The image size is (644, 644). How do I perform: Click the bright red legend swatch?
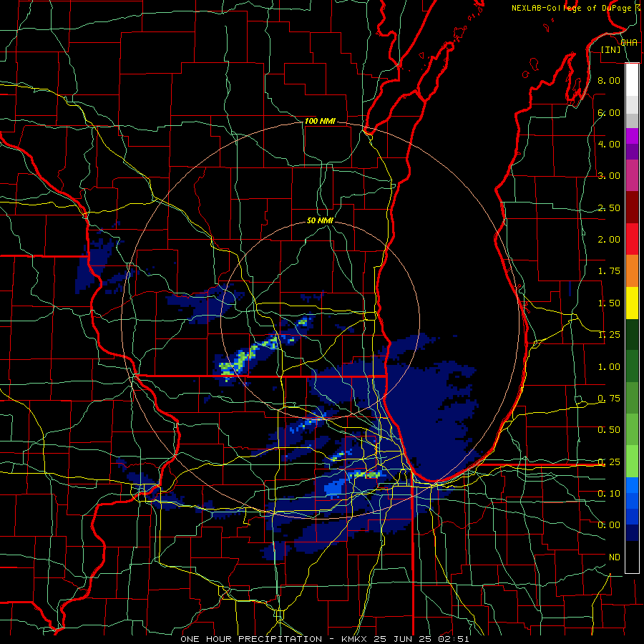pos(632,239)
